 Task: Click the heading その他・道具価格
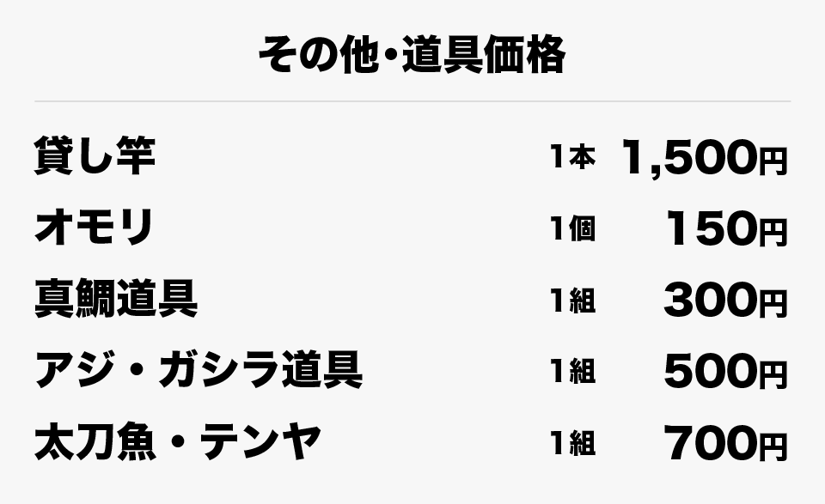[x=412, y=55]
